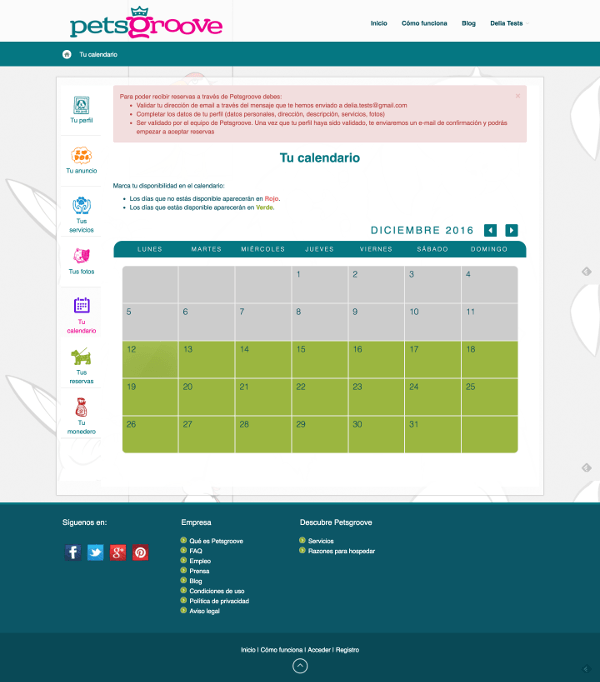Open Empleo footer link
Image resolution: width=600 pixels, height=682 pixels.
tap(200, 561)
